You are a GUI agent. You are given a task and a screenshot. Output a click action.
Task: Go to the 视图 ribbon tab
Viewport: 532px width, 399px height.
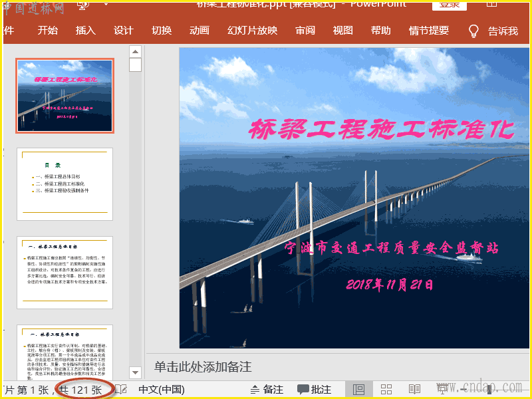(x=343, y=31)
